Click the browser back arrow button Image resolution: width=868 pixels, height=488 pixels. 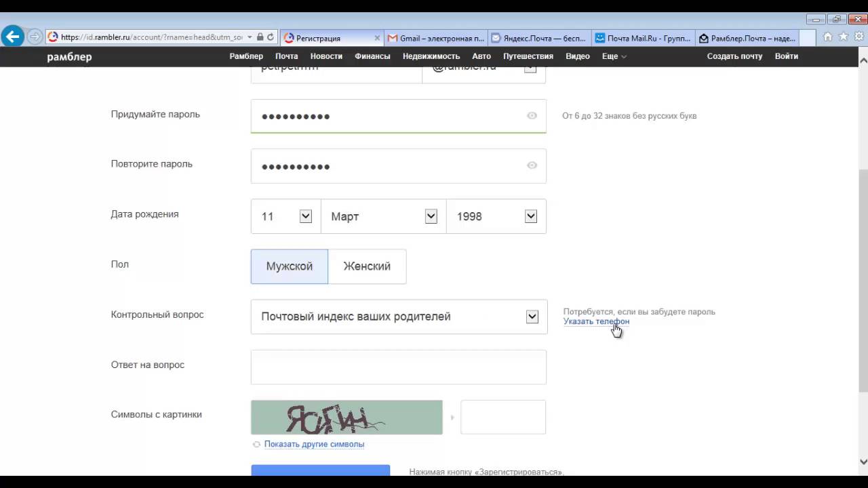click(12, 37)
